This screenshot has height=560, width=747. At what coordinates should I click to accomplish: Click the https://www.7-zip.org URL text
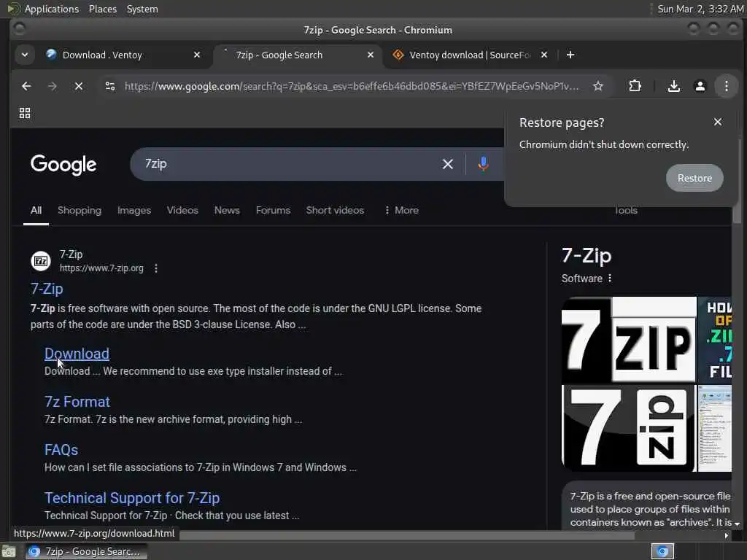tap(101, 268)
